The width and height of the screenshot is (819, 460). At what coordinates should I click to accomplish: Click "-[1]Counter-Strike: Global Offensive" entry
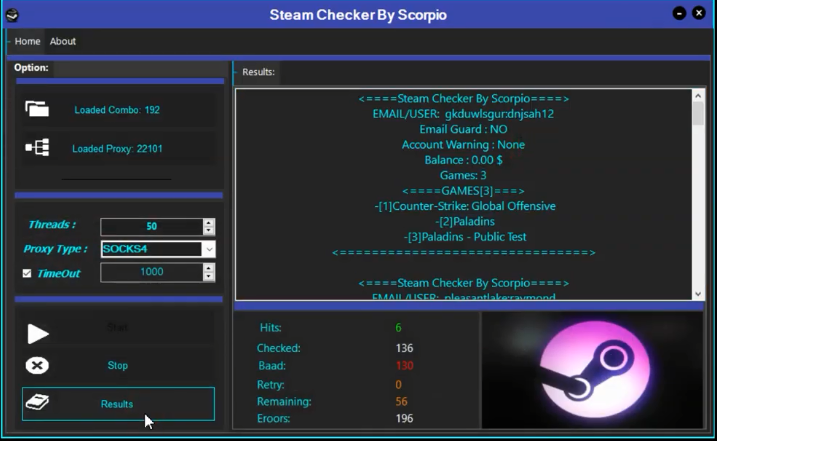click(465, 206)
